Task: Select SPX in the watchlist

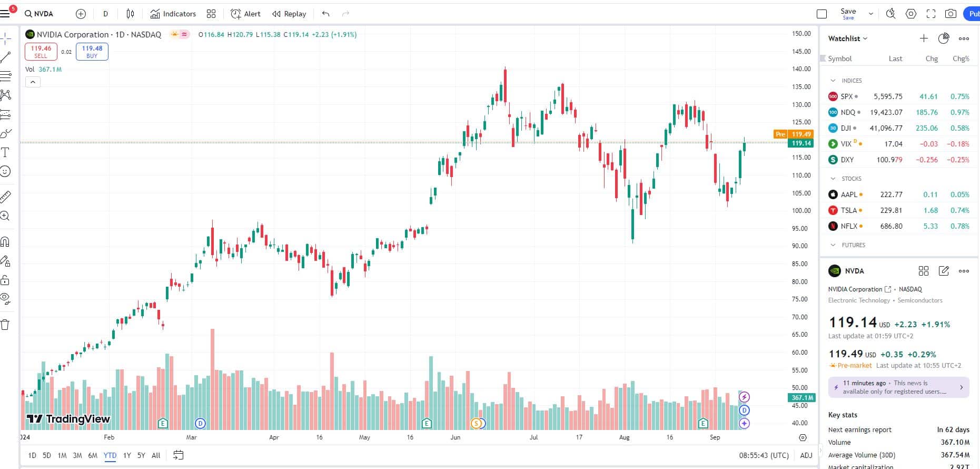Action: pos(899,96)
